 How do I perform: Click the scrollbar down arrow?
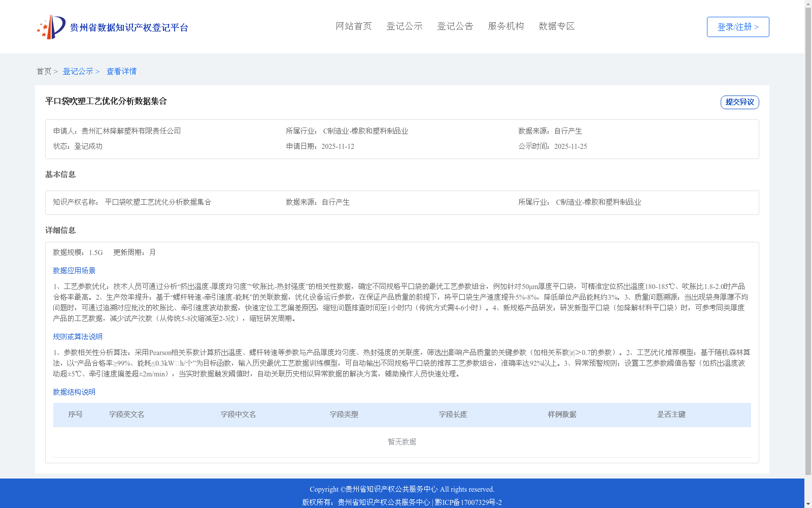[x=808, y=504]
